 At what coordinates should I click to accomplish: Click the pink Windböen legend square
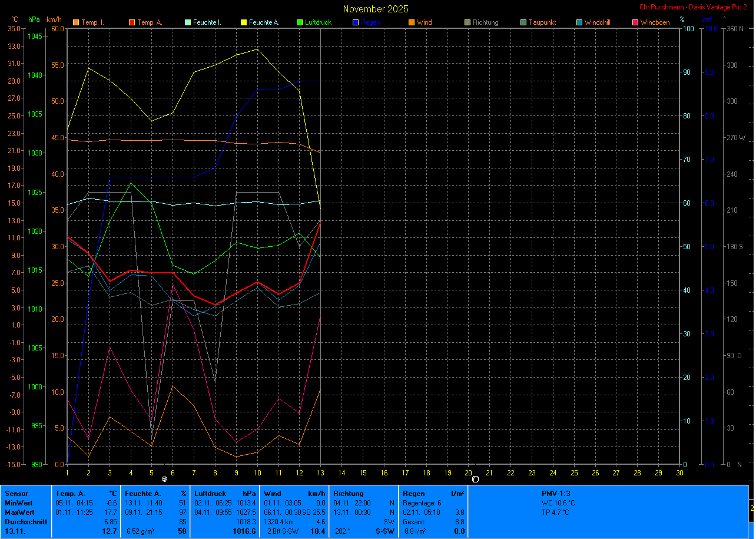tap(635, 22)
